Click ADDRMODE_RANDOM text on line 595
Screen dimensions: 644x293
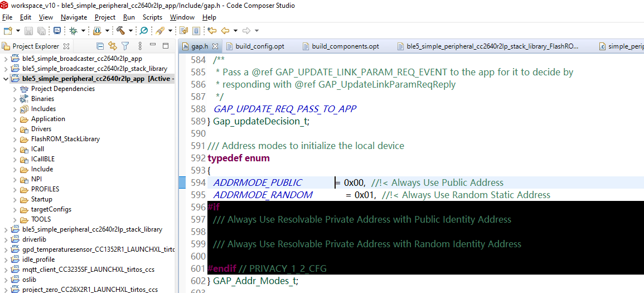pyautogui.click(x=263, y=195)
